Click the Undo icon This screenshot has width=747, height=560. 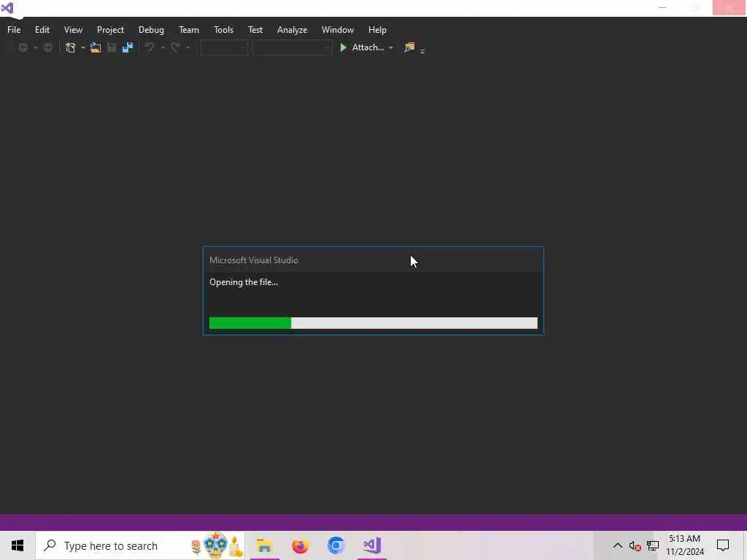point(150,47)
